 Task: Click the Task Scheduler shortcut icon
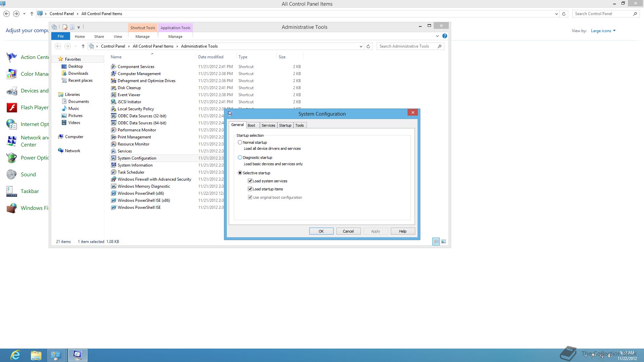click(113, 172)
